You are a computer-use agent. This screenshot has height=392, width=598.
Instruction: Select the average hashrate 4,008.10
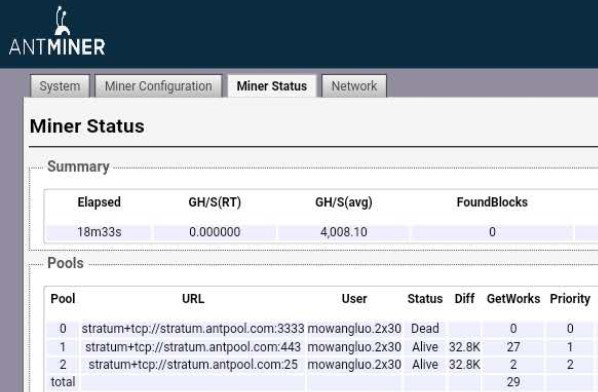point(344,232)
